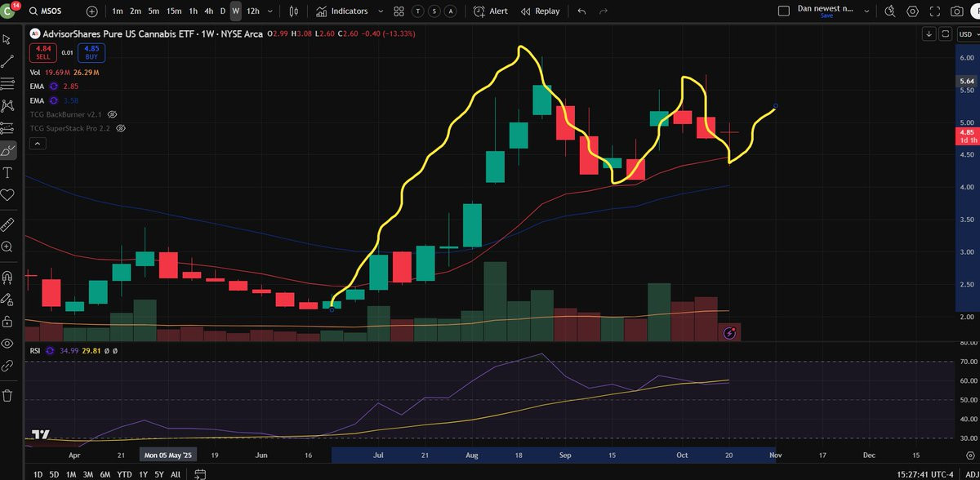Select the 1m timeframe
Image resolution: width=980 pixels, height=480 pixels.
click(x=118, y=11)
